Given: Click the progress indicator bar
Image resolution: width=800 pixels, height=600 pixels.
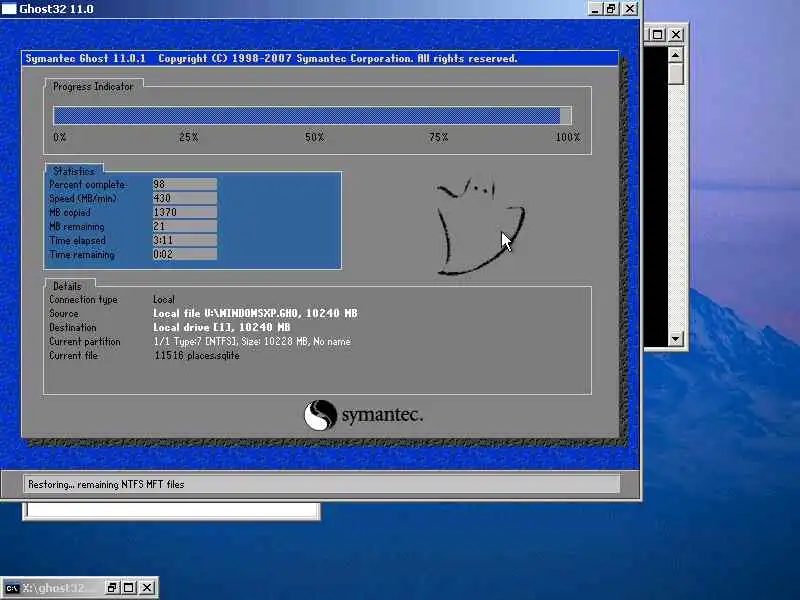Looking at the screenshot, I should [x=312, y=116].
